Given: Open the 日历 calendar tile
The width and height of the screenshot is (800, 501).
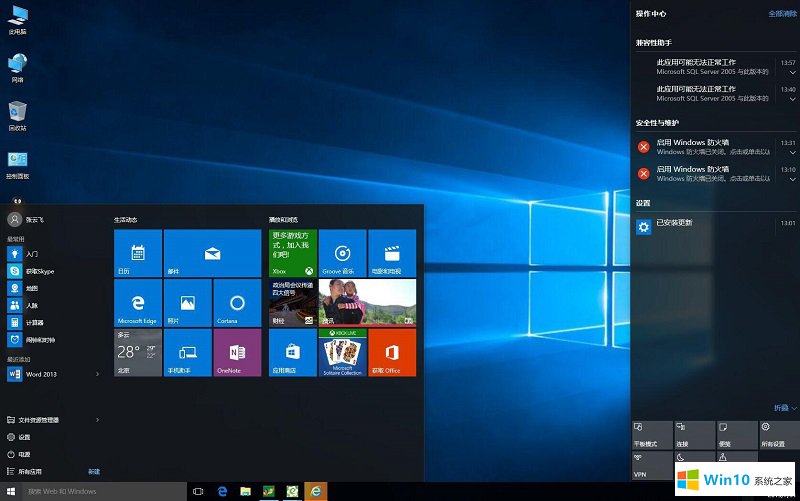Looking at the screenshot, I should click(x=138, y=253).
